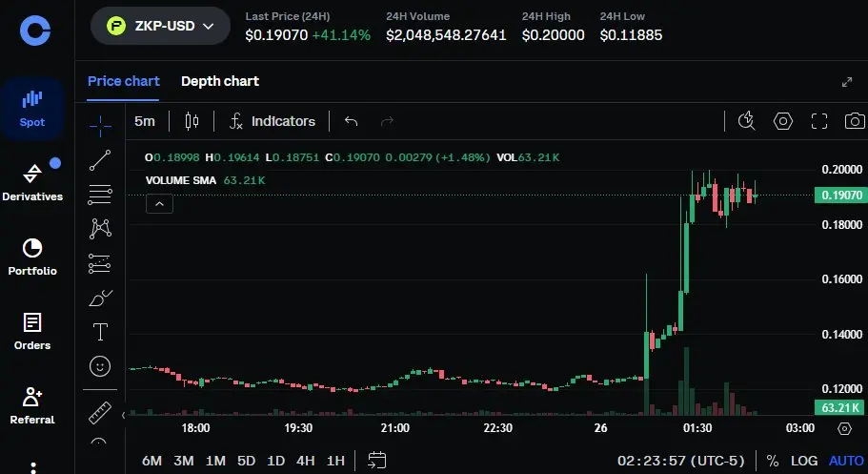
Task: Change the 5m chart interval
Action: tap(145, 121)
